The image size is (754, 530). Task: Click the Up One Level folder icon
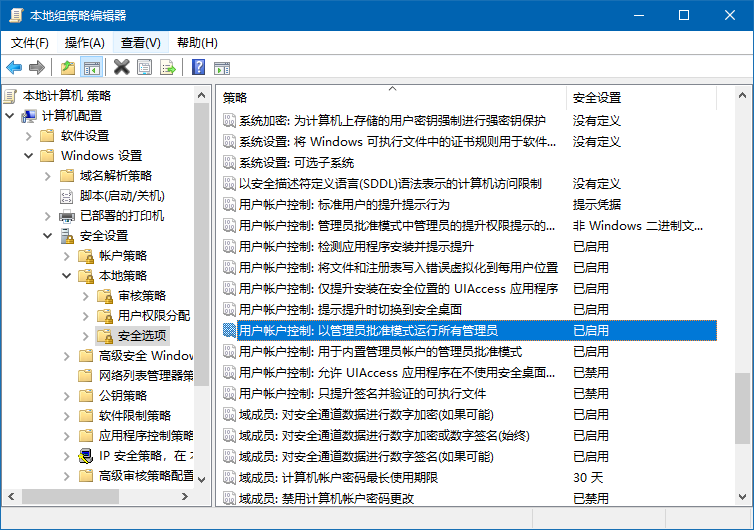pos(67,67)
